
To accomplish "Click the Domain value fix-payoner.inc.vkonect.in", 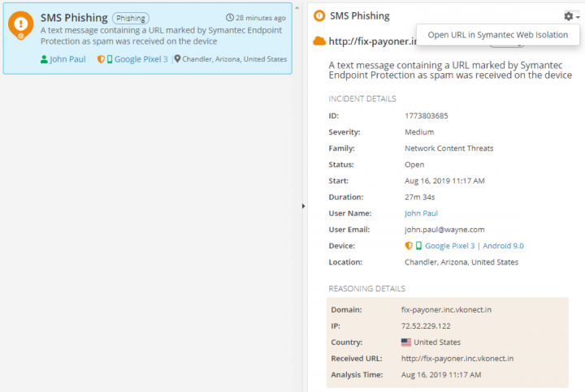I will coord(446,310).
